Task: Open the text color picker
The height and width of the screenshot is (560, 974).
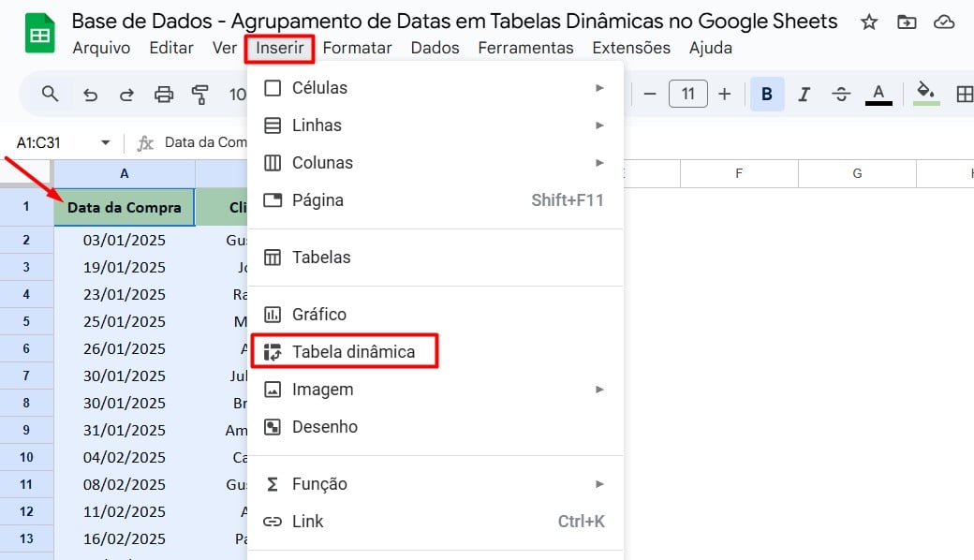Action: pyautogui.click(x=878, y=95)
